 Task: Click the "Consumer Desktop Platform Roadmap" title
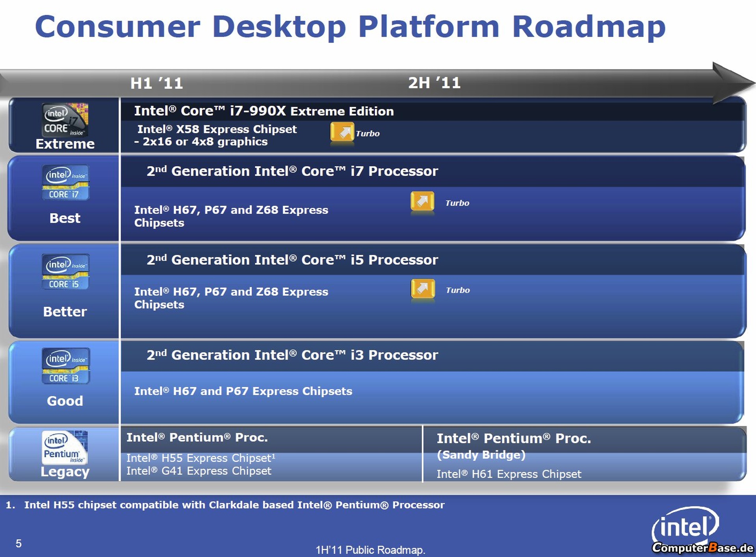350,27
